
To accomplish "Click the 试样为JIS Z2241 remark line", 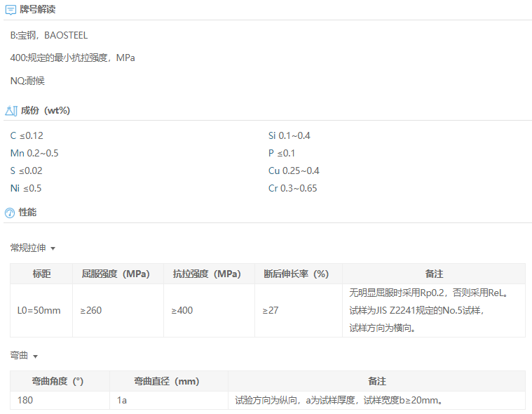I will 416,310.
